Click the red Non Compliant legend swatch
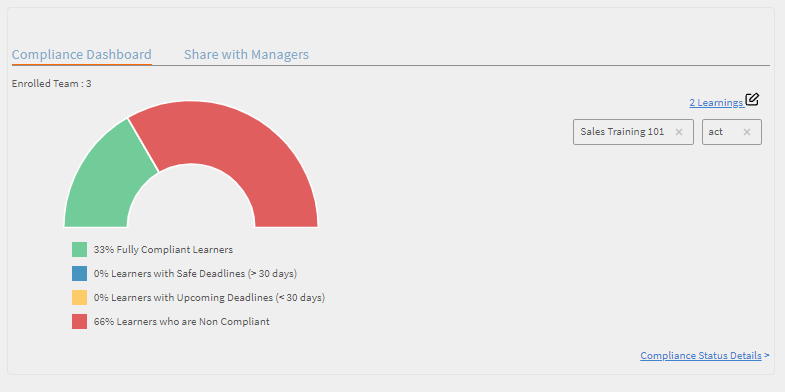 79,321
